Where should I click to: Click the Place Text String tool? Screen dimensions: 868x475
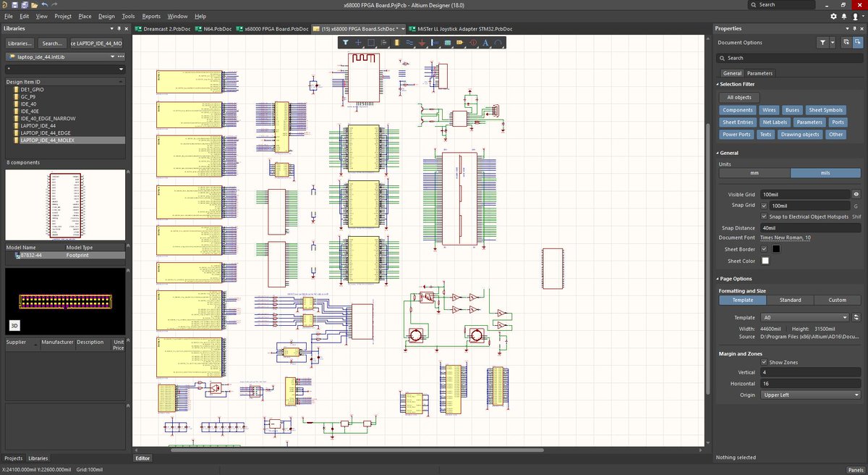coord(485,43)
